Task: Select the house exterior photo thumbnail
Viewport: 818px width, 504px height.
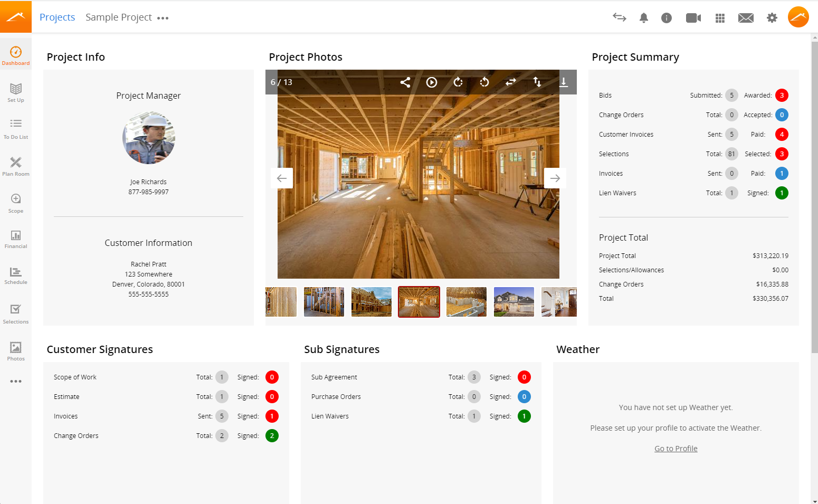Action: 513,301
